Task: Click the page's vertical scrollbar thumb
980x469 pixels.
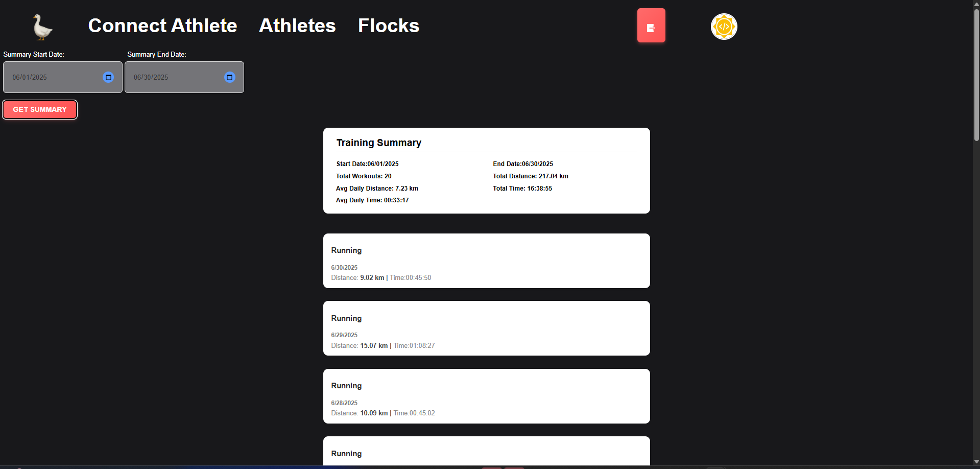Action: 976,75
